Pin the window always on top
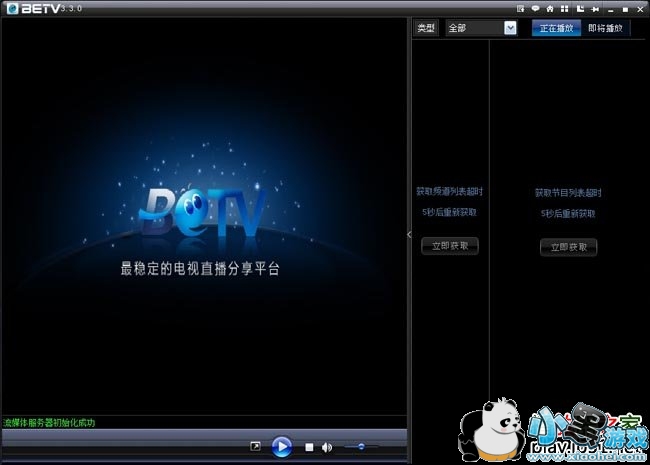Image resolution: width=650 pixels, height=465 pixels. click(x=595, y=9)
